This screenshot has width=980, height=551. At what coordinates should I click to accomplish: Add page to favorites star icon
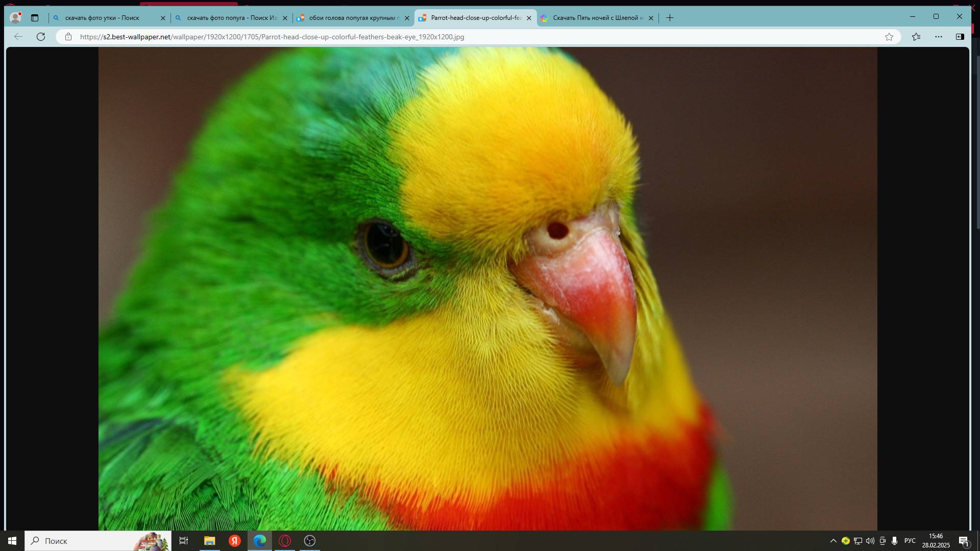pyautogui.click(x=889, y=37)
